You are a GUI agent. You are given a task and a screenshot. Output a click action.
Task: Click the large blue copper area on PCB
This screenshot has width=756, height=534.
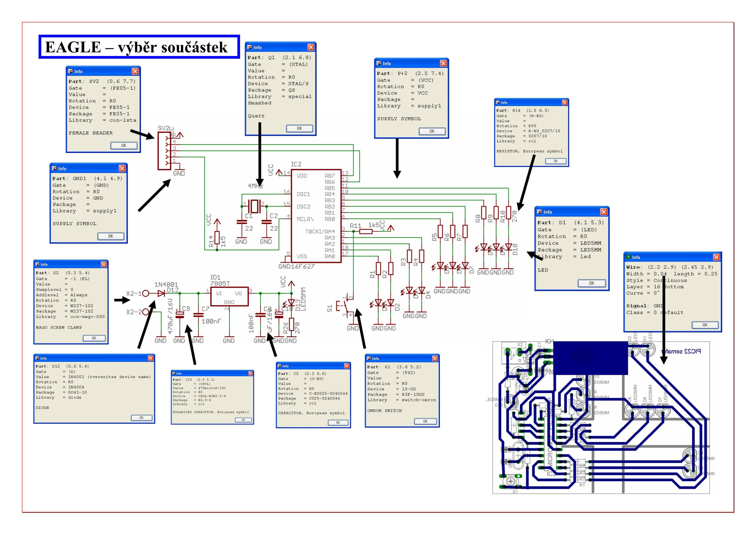(590, 357)
